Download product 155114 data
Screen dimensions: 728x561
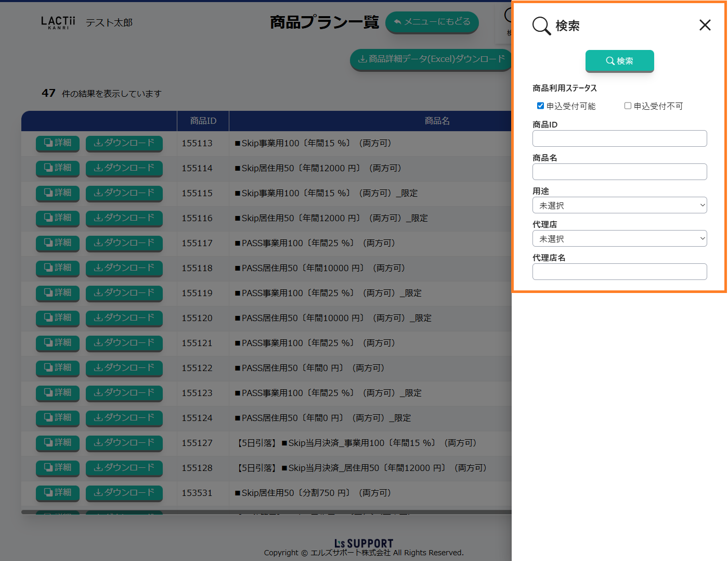(x=124, y=168)
